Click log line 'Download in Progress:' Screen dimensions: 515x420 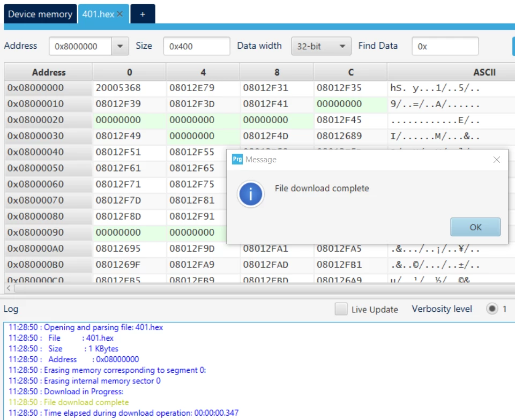pyautogui.click(x=84, y=392)
